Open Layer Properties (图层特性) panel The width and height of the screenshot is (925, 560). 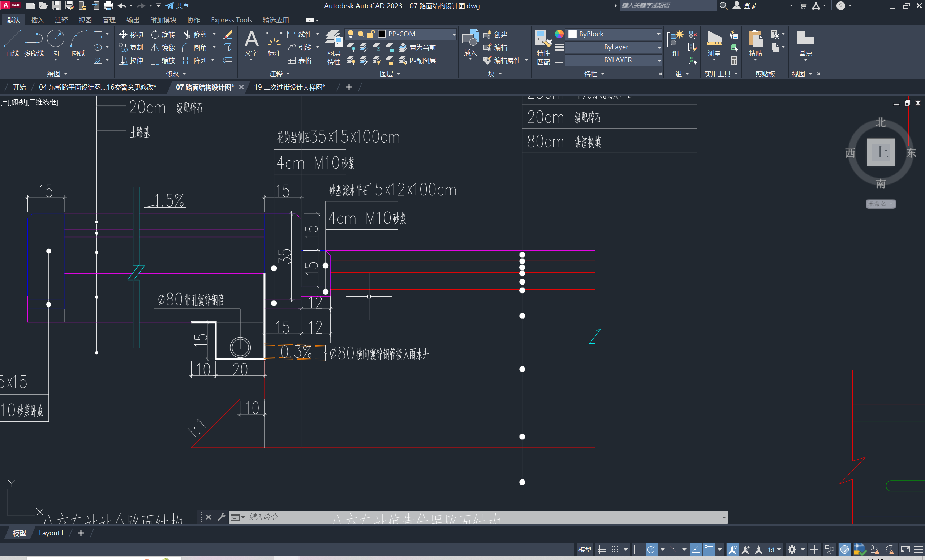tap(334, 47)
